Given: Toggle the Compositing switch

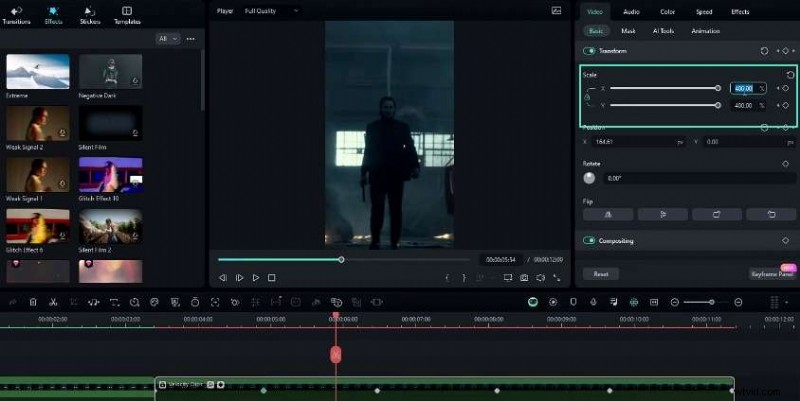Looking at the screenshot, I should (x=589, y=241).
